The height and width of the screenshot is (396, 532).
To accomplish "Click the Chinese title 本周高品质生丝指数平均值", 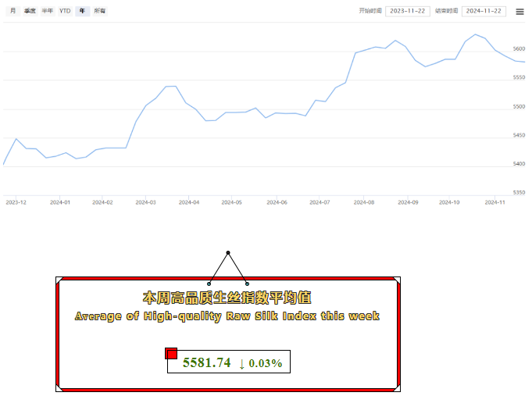I will click(227, 298).
